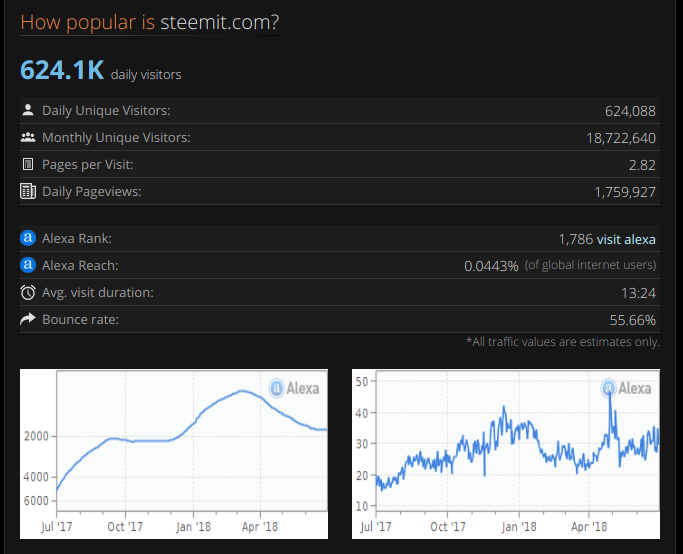Click the 'How popular is' heading text

point(88,22)
